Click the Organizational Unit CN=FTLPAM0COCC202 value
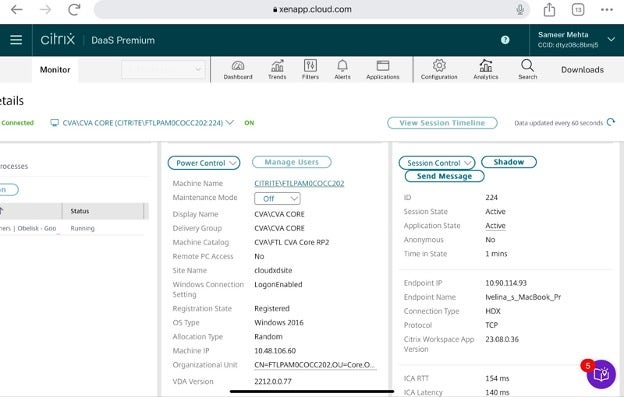Screen dimensions: 624x397 314,365
